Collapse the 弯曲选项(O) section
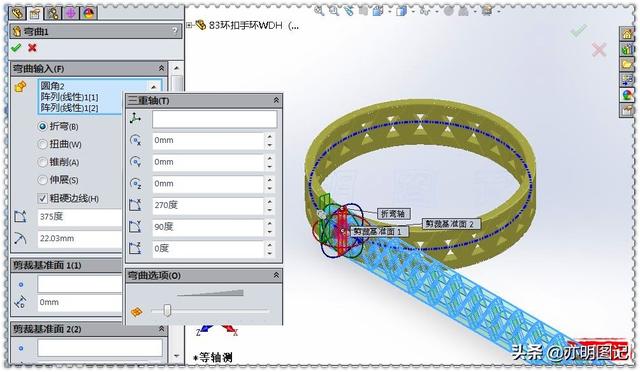The width and height of the screenshot is (640, 372). [276, 275]
